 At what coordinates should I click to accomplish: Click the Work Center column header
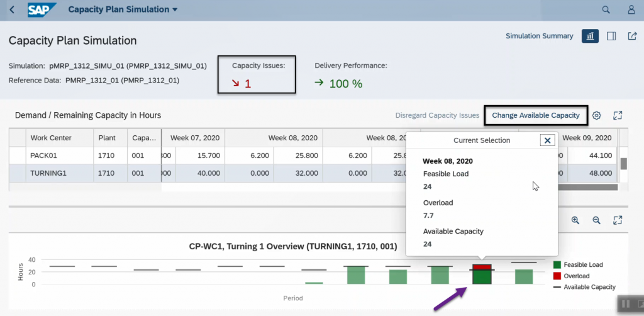point(60,138)
